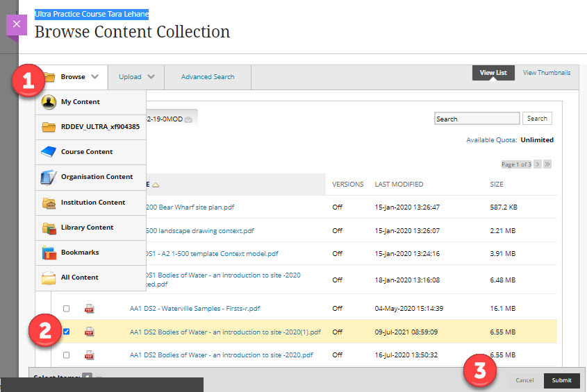Close the Browse Content Collection panel

(17, 24)
